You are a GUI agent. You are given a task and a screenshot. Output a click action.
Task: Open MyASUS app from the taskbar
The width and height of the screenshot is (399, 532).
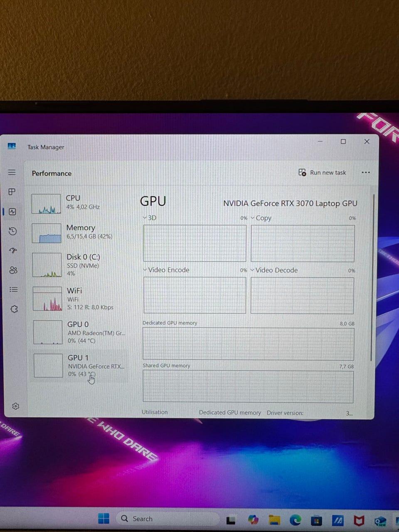pyautogui.click(x=337, y=520)
